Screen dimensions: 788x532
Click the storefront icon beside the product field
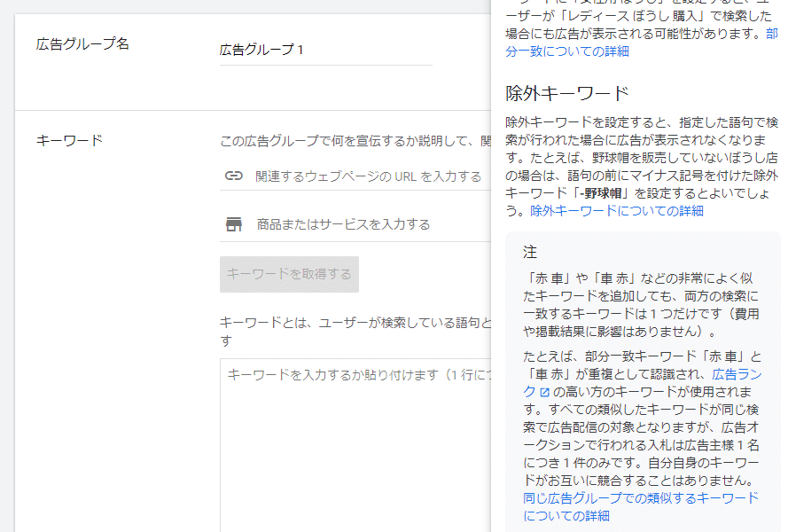(234, 224)
